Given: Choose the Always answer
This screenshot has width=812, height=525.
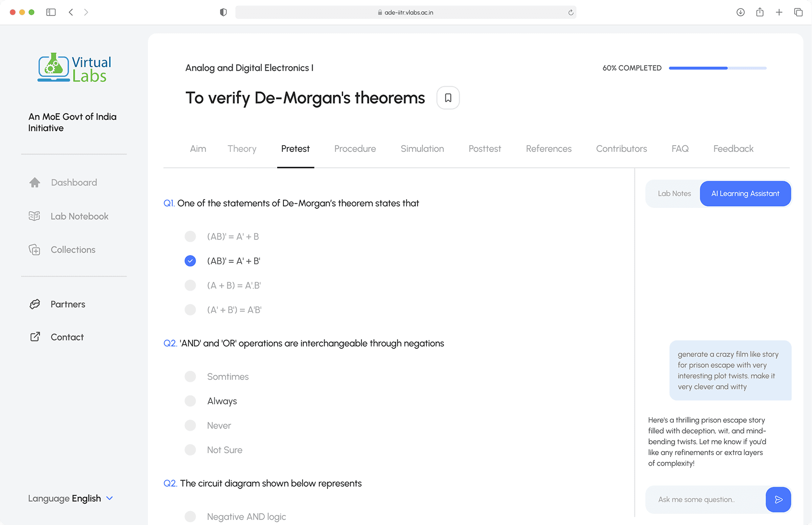Looking at the screenshot, I should pyautogui.click(x=211, y=401).
